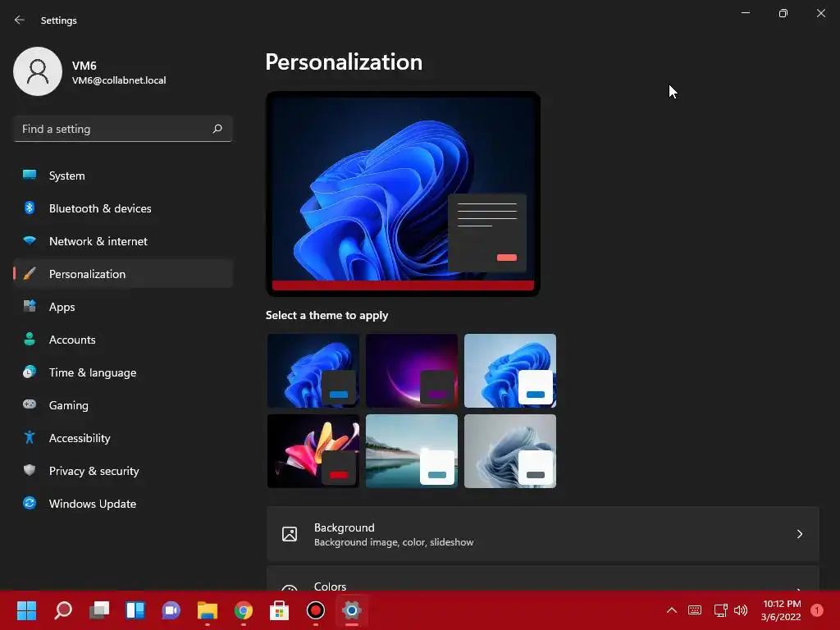Apply the gray bloom theme

pos(510,451)
